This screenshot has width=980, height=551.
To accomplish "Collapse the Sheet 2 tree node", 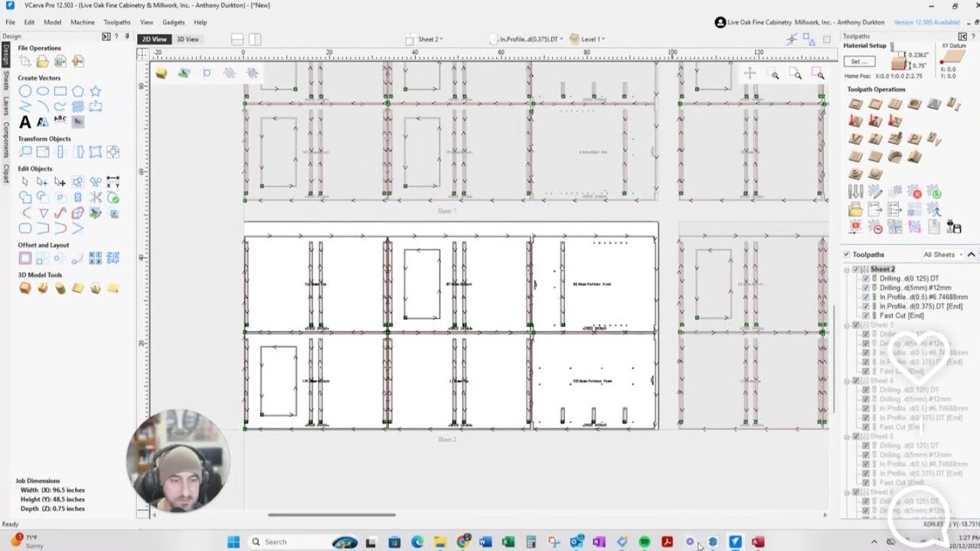I will click(x=848, y=269).
